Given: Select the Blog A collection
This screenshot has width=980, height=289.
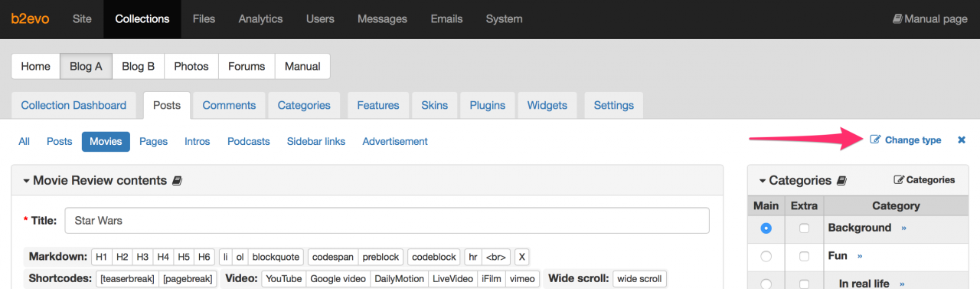Looking at the screenshot, I should point(86,66).
